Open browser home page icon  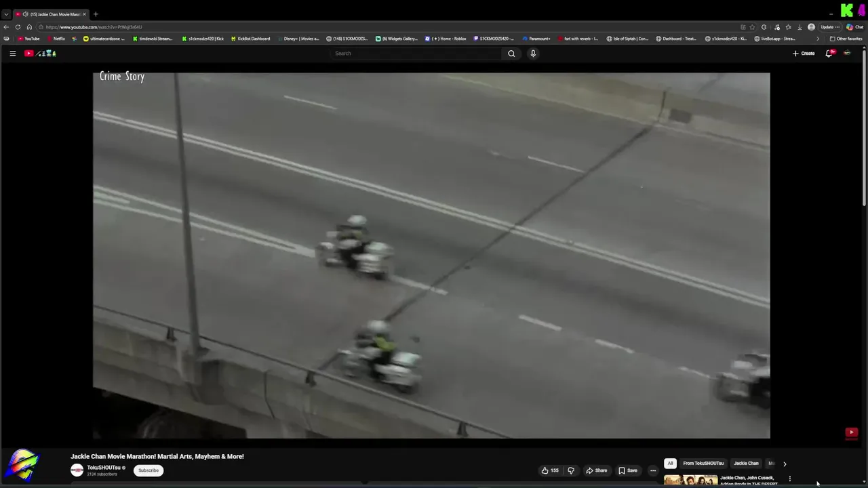[29, 27]
